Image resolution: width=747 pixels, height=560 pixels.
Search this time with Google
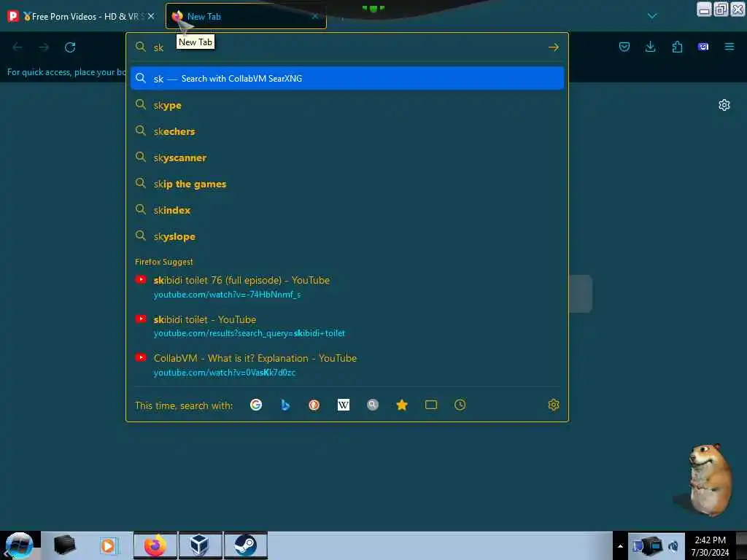[256, 405]
